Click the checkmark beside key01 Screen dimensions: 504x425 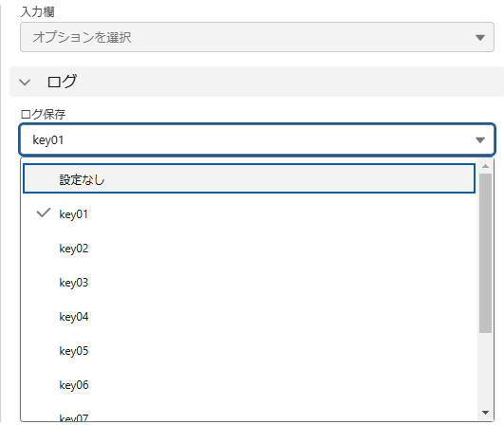pos(44,212)
